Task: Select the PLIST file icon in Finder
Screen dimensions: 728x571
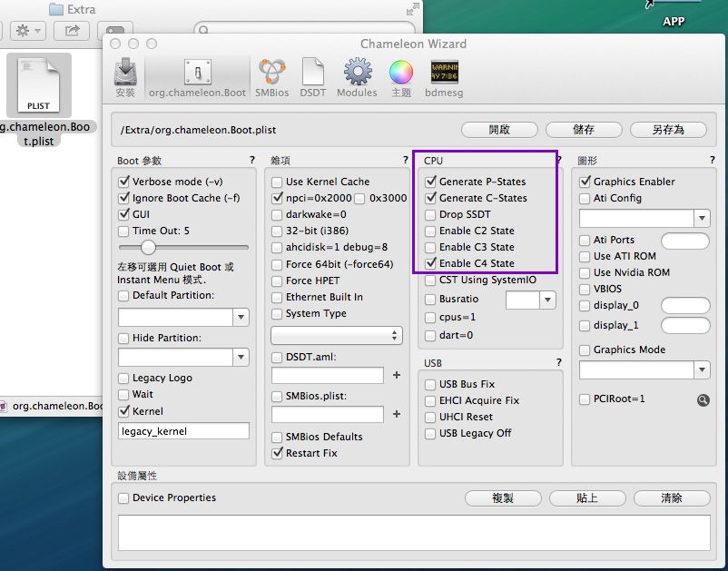Action: coord(38,85)
